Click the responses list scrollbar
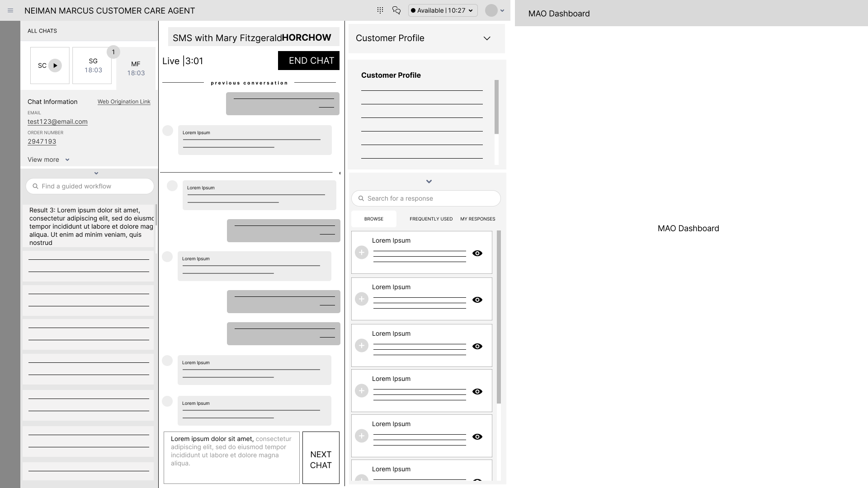The height and width of the screenshot is (488, 868). 499,316
